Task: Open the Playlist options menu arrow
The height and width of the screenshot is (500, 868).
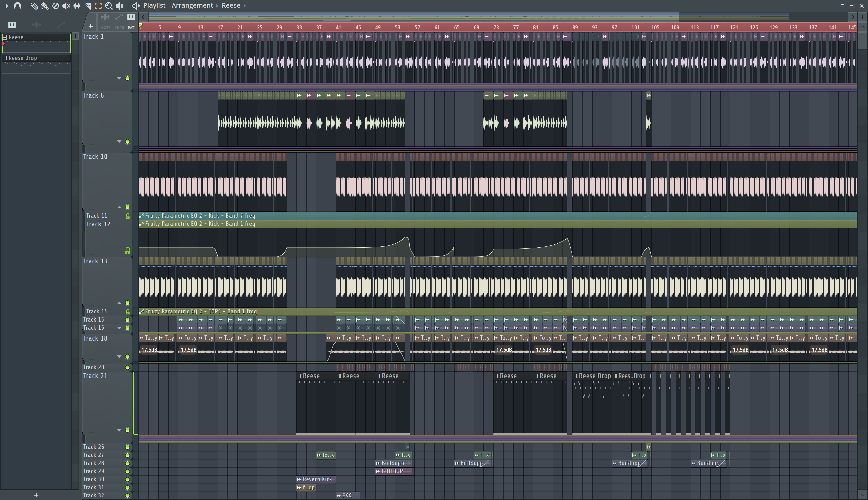Action: click(7, 6)
